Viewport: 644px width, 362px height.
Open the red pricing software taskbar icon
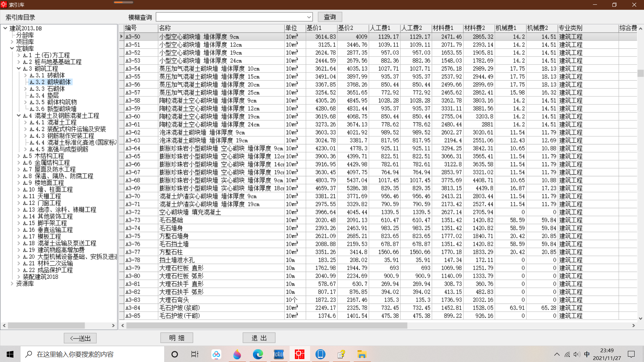tap(300, 354)
